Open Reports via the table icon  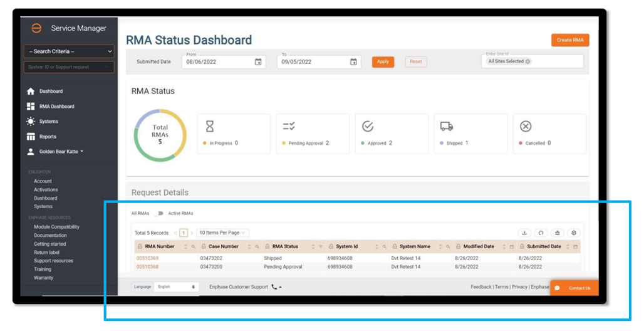click(x=31, y=137)
